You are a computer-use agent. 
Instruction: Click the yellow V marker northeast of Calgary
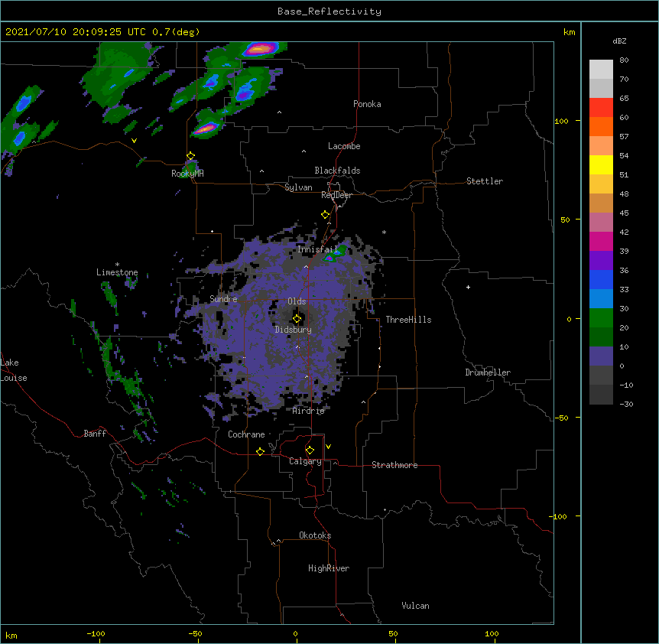[x=328, y=447]
